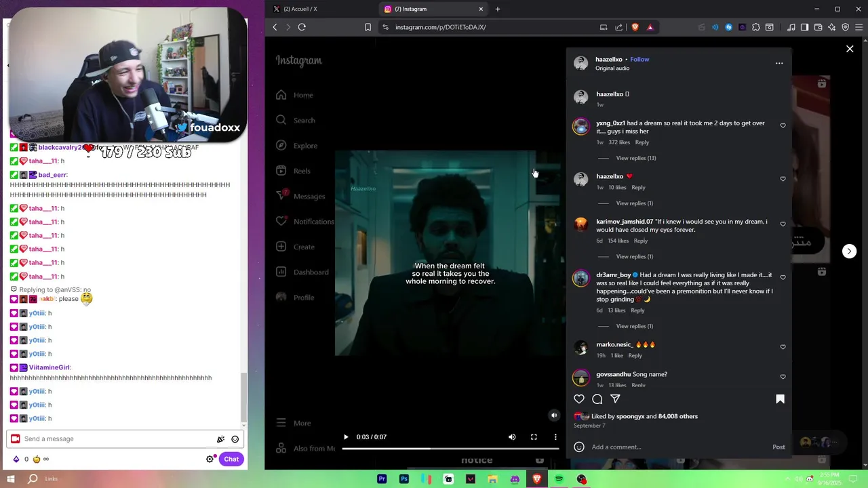Seek on the video progress bar
868x488 pixels.
450,448
